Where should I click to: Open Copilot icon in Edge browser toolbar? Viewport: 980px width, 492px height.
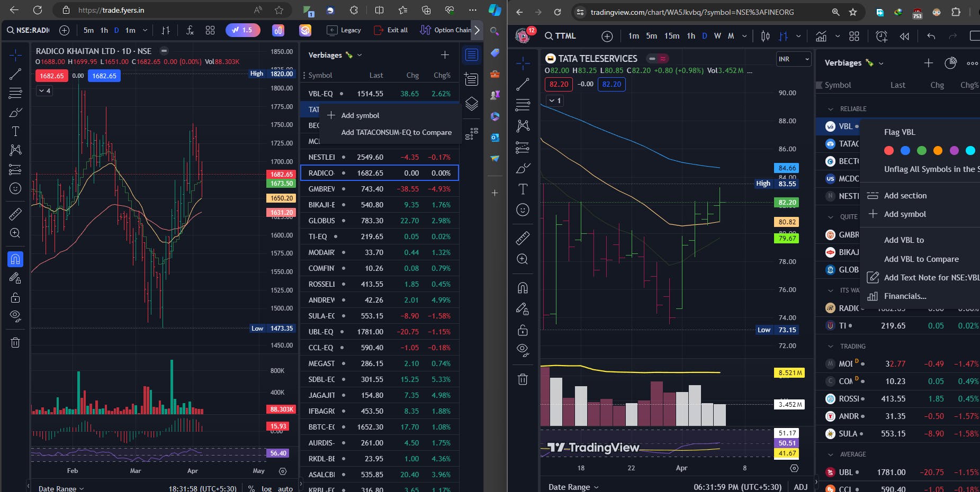pyautogui.click(x=495, y=10)
